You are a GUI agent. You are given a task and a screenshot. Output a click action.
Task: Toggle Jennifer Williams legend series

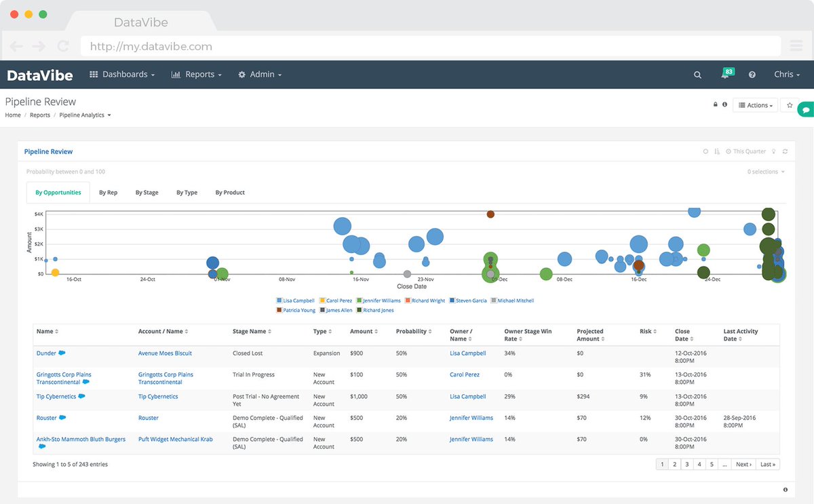pyautogui.click(x=379, y=301)
